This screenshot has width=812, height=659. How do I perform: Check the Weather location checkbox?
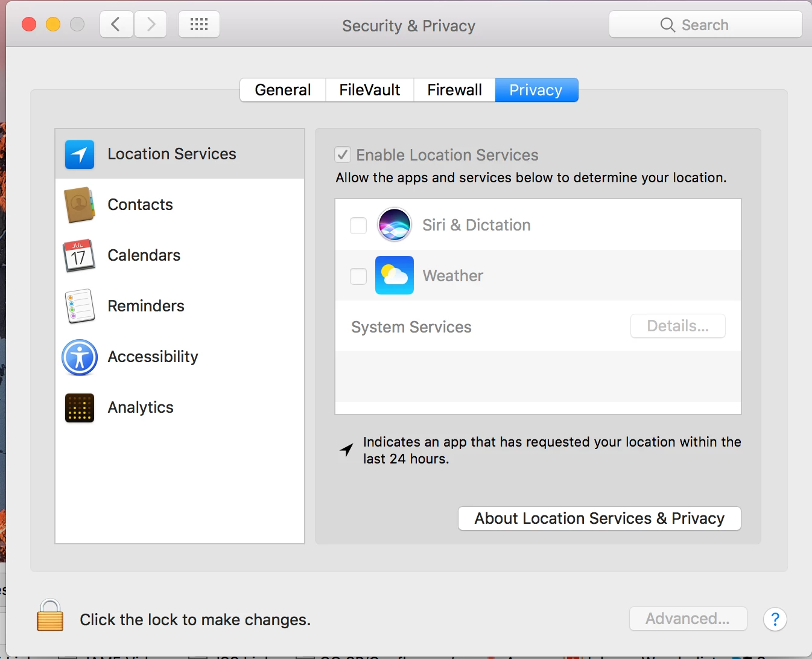click(358, 276)
